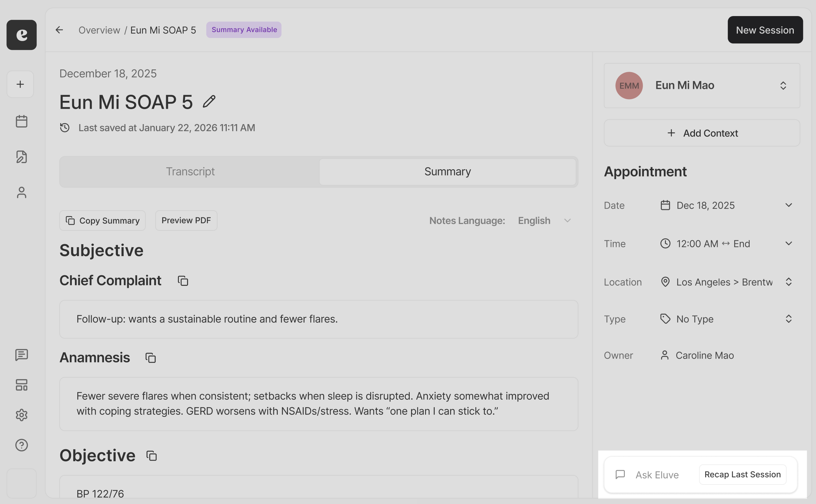This screenshot has height=504, width=816.
Task: Click the Chief Complaint text box
Action: [319, 319]
